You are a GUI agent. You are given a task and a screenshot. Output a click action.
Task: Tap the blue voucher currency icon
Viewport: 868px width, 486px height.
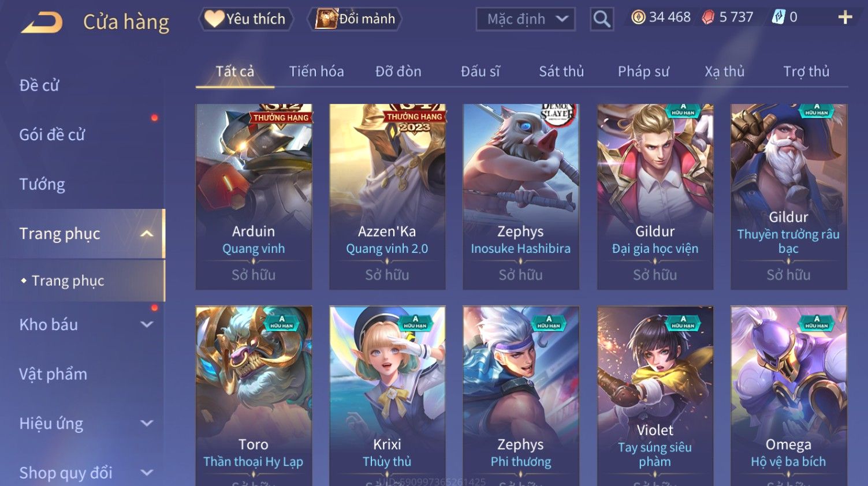(778, 17)
